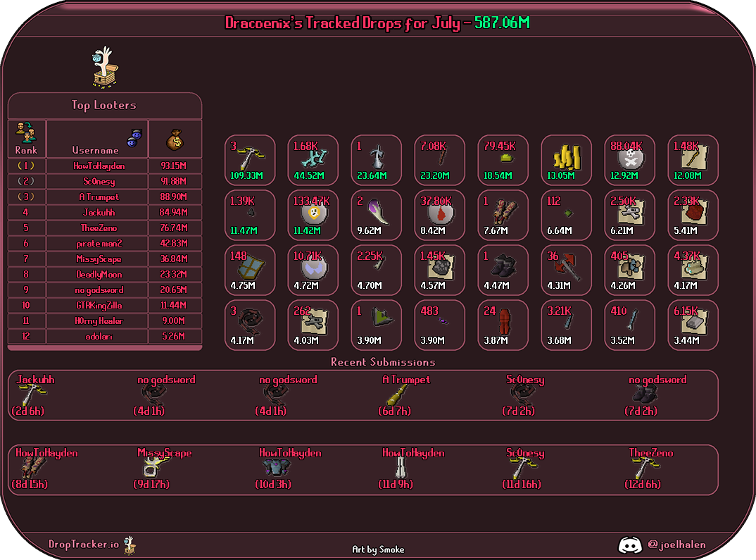Click the purple fang tile worth 9.62M
Viewport: 756px width, 560px height.
point(376,215)
